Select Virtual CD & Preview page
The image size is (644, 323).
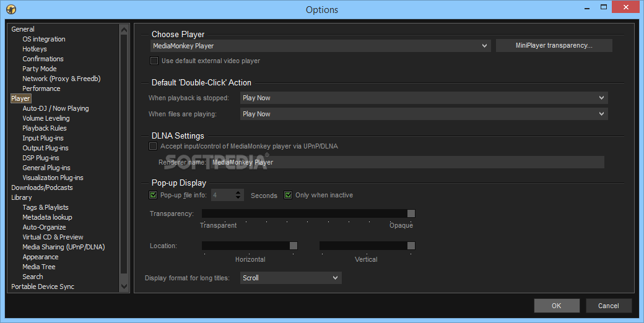53,237
